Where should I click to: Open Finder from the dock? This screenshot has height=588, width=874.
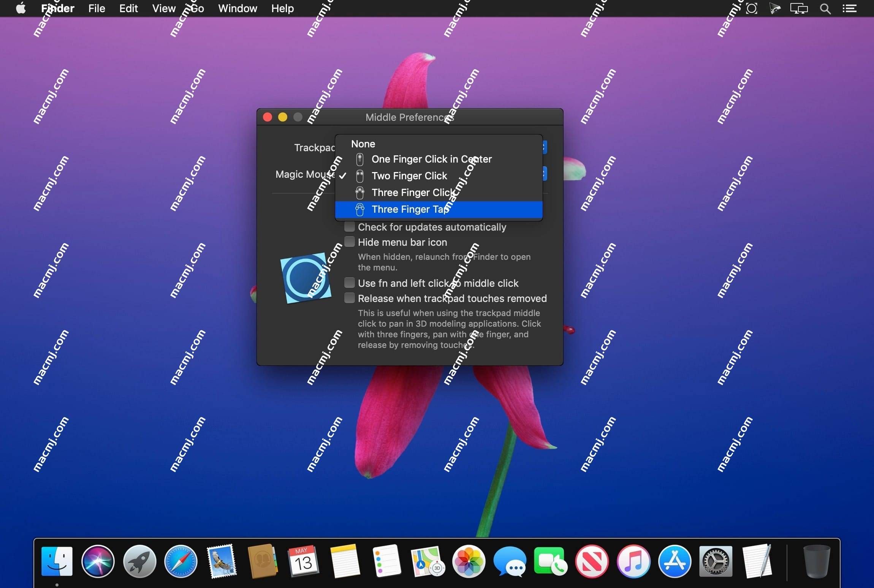[57, 561]
